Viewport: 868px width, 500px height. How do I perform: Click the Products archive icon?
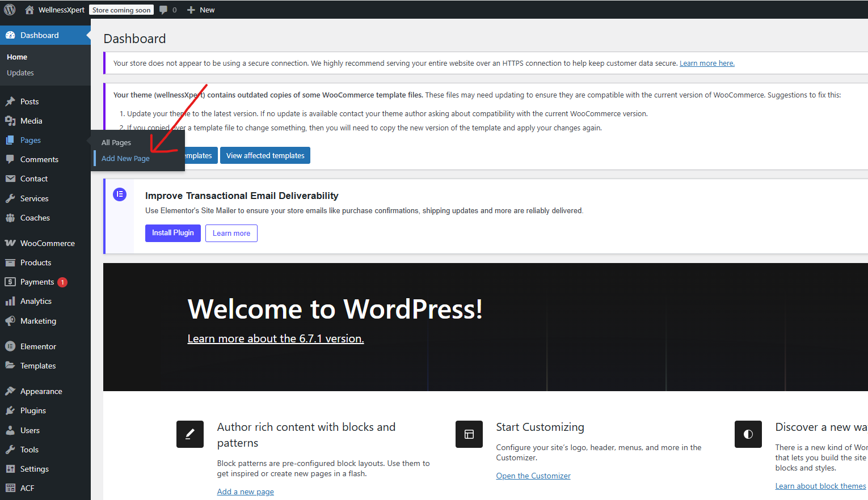[10, 262]
